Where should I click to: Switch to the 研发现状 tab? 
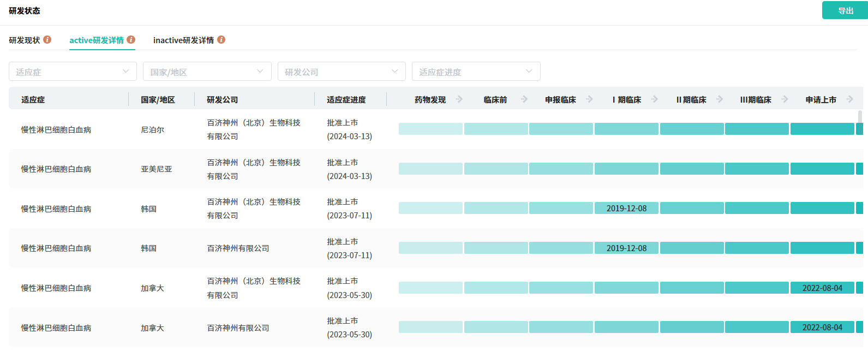point(25,40)
